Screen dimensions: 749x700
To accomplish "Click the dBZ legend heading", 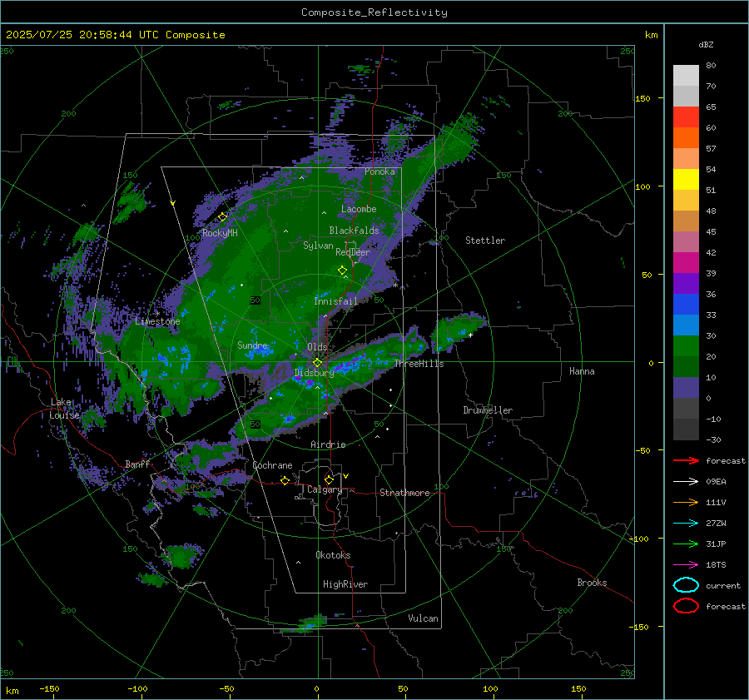I will 706,45.
